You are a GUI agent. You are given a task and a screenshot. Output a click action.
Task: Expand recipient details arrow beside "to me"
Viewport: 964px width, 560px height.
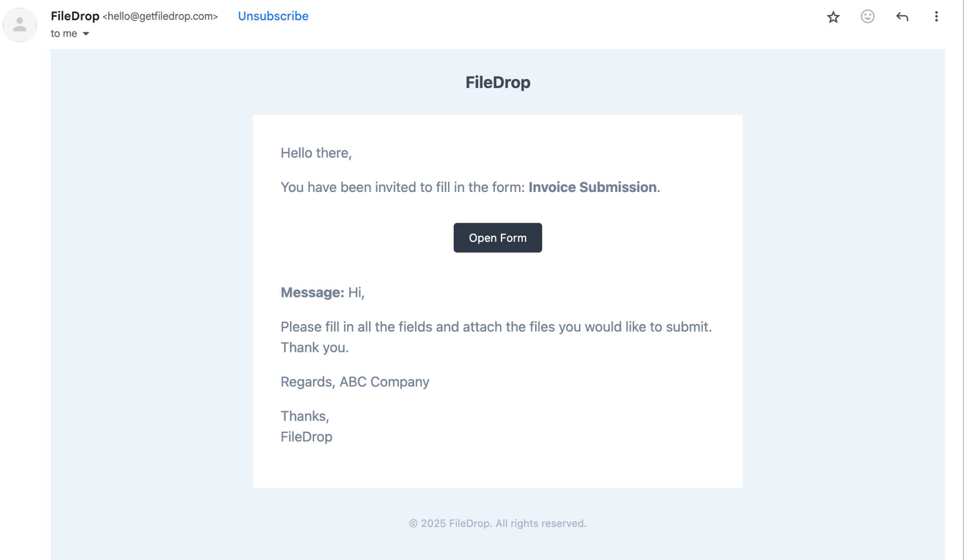tap(86, 34)
